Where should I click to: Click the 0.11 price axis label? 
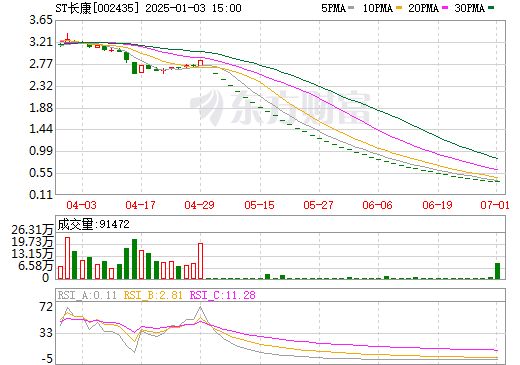pos(41,195)
